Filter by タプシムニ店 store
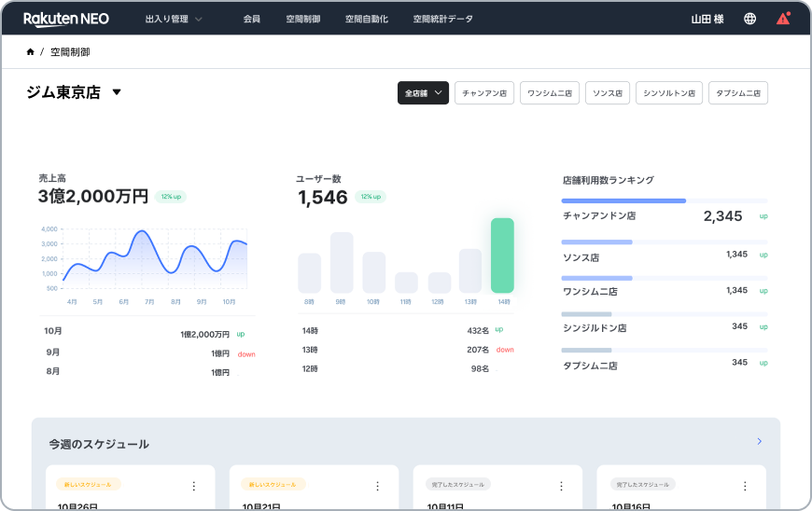Screen dimensions: 812x511 tap(737, 93)
